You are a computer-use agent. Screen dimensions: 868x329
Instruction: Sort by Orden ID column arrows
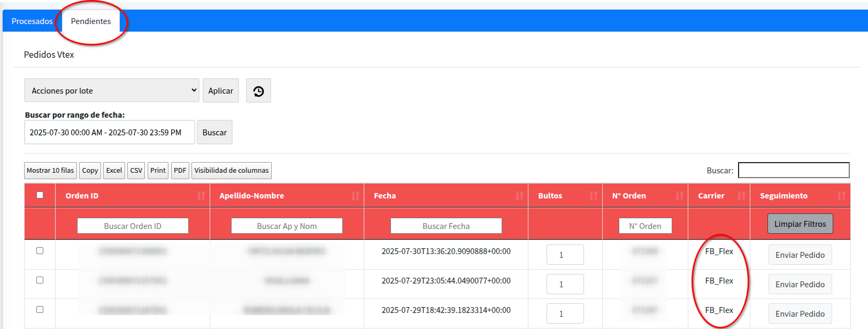[201, 196]
